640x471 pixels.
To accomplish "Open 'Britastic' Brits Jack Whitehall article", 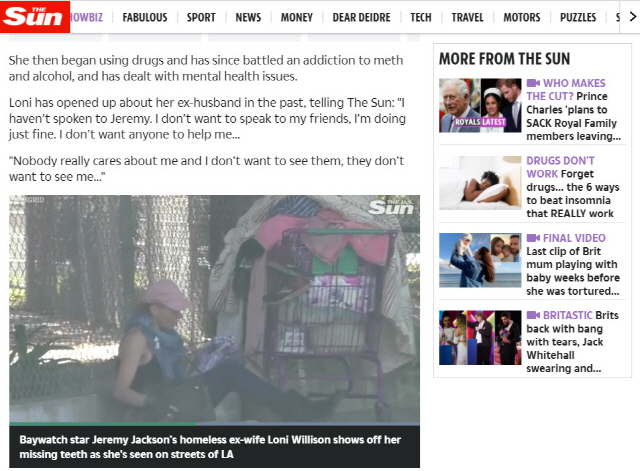I will (572, 342).
